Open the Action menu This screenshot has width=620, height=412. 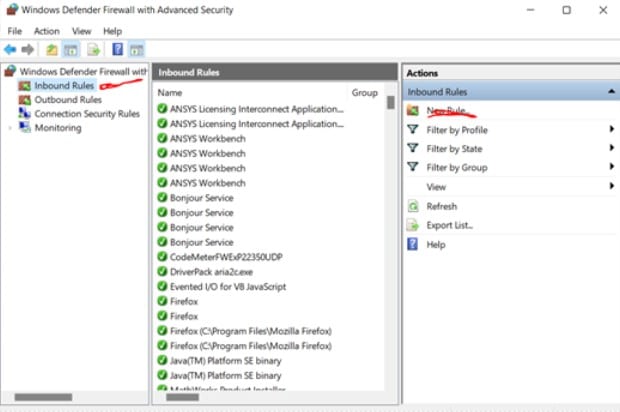pos(47,31)
